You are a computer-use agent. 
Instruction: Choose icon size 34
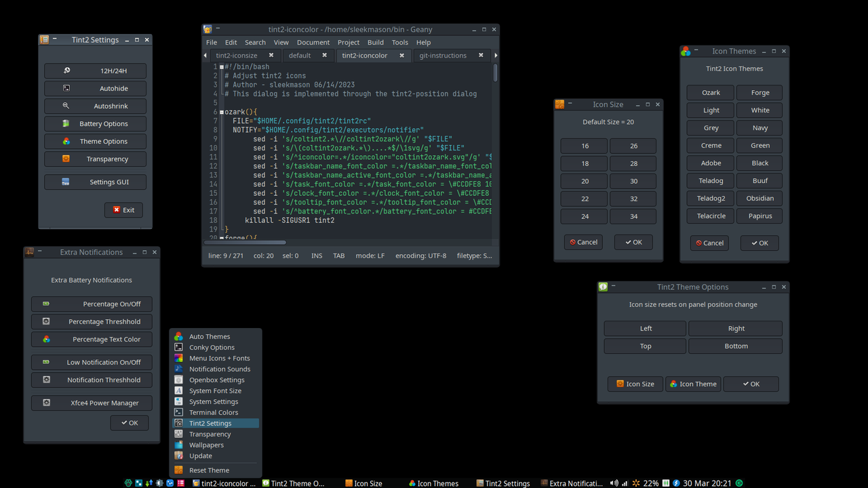[633, 216]
